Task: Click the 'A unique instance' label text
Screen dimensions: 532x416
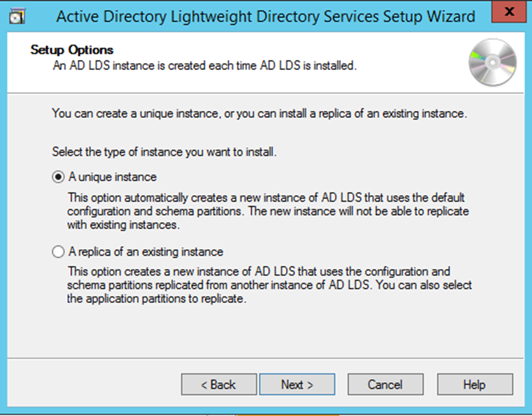Action: point(113,178)
